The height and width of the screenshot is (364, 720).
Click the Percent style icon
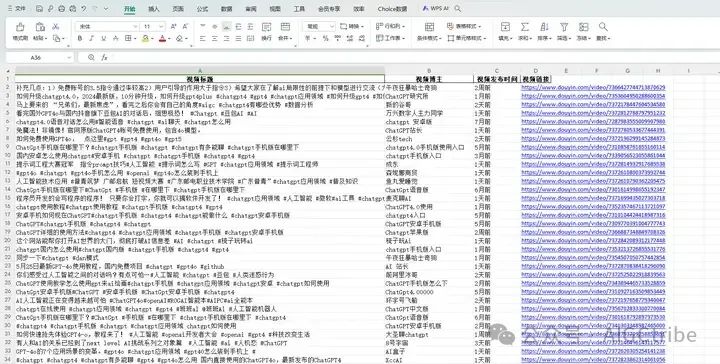tap(325, 39)
